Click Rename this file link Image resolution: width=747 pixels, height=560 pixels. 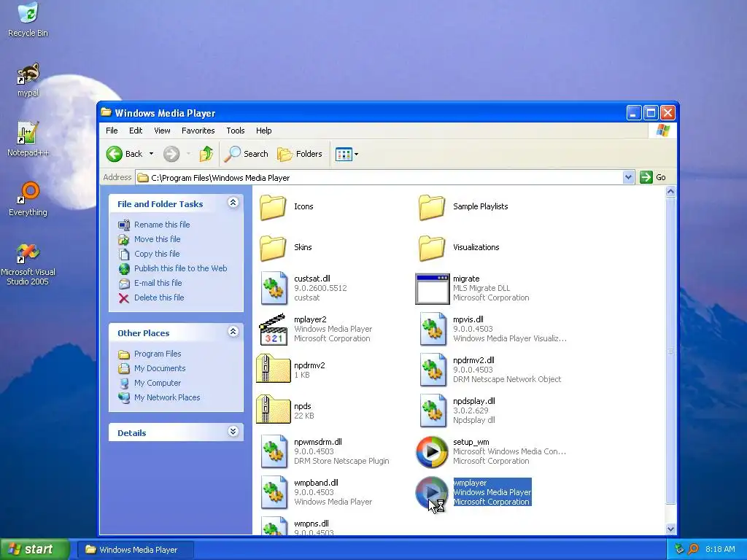(x=162, y=225)
